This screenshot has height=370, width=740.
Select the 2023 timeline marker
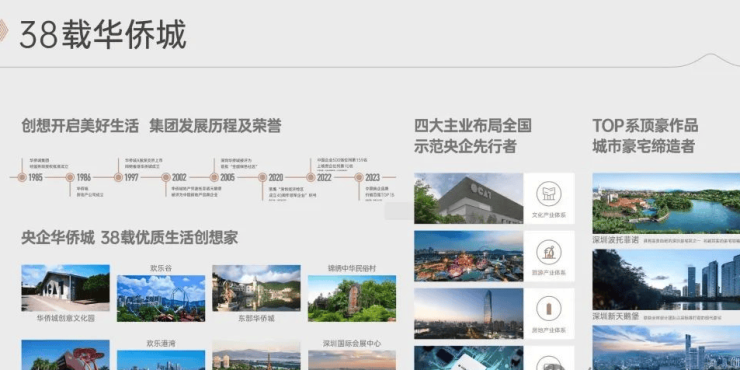[x=359, y=177]
